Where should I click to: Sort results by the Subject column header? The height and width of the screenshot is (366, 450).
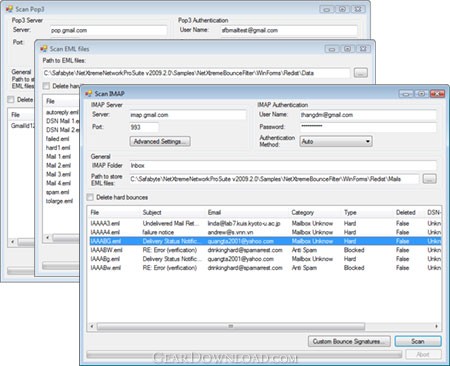pos(152,212)
